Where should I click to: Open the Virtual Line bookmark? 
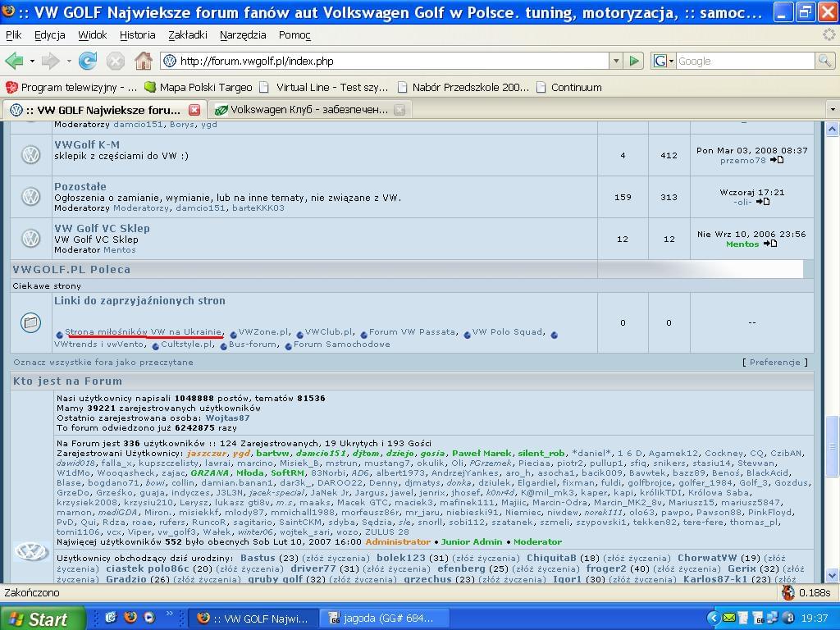(x=323, y=87)
